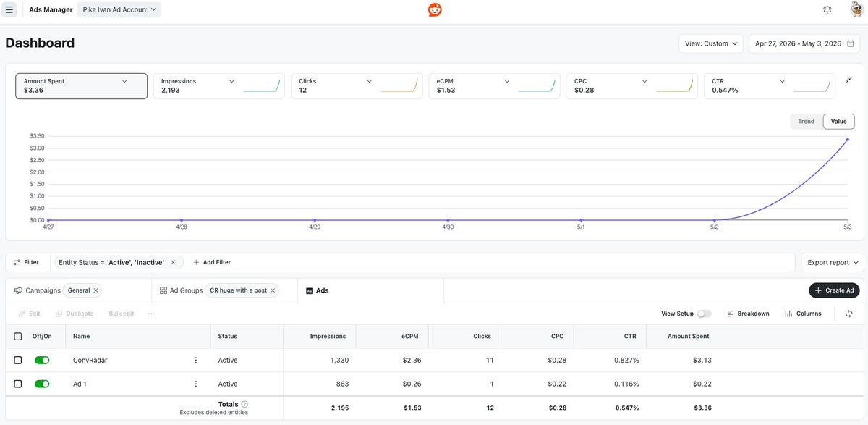Screen dimensions: 868x425
Task: Click the CTR sparkline
Action: point(812,86)
